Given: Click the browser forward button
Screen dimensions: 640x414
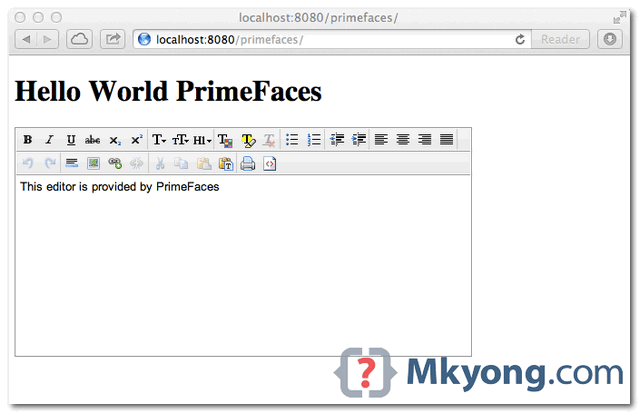Looking at the screenshot, I should (48, 40).
